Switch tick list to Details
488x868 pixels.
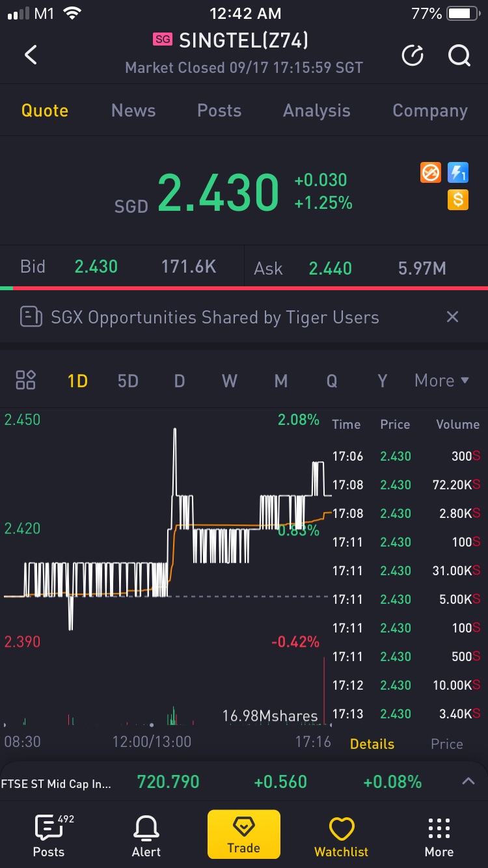pos(372,744)
